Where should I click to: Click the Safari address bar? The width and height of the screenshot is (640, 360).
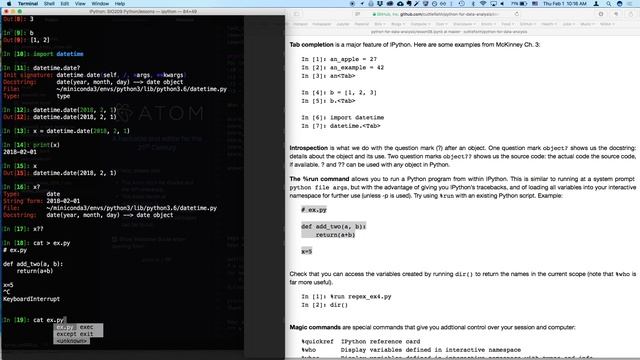click(437, 14)
